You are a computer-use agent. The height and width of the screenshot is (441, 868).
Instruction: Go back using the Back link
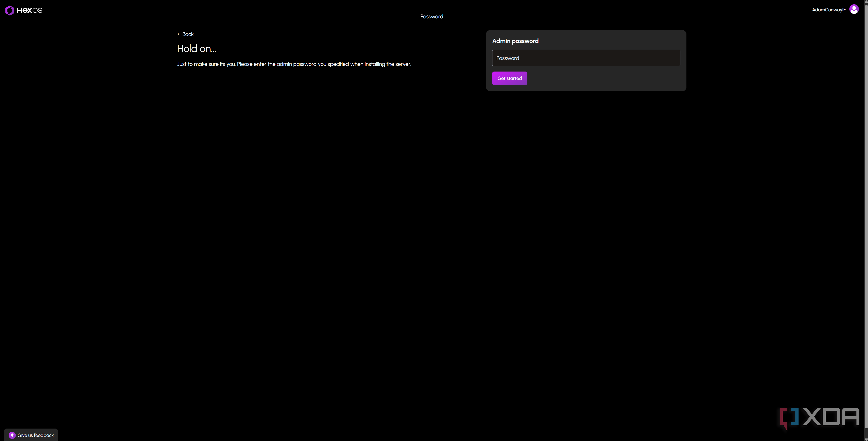pos(185,34)
